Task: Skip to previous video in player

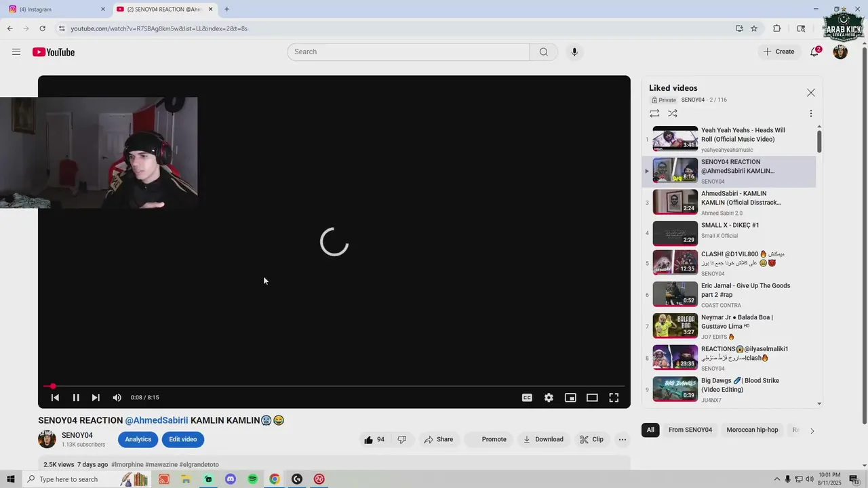Action: (55, 398)
